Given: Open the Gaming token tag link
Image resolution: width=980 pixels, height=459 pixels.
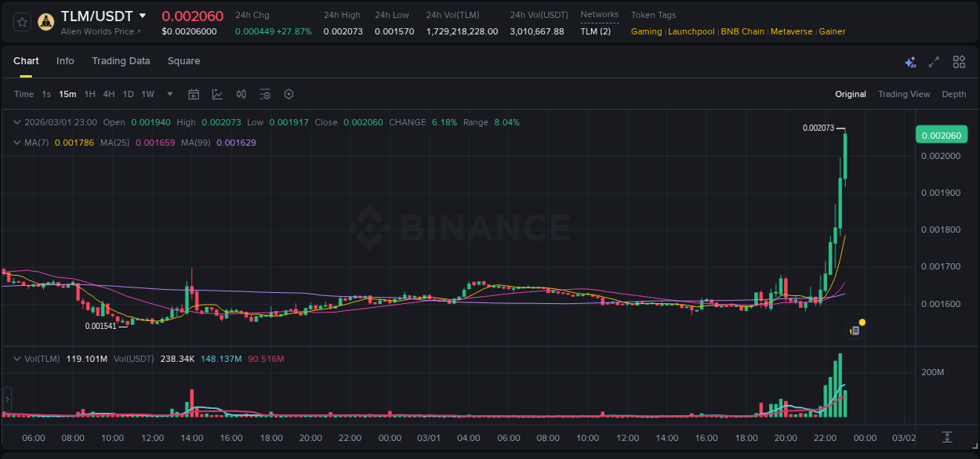Looking at the screenshot, I should click(x=645, y=31).
